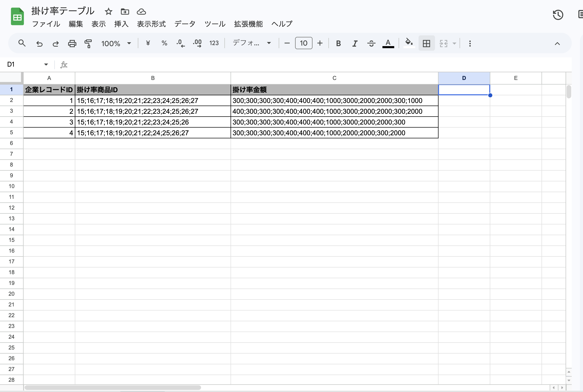Open version history clock icon
The width and height of the screenshot is (583, 392).
[x=558, y=15]
